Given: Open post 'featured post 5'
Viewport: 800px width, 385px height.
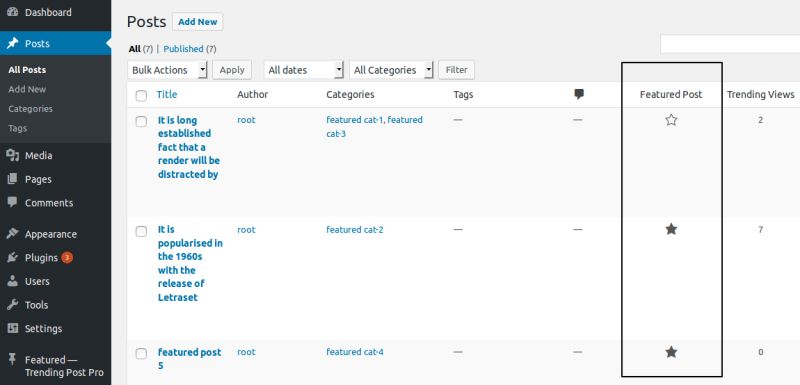Looking at the screenshot, I should coord(189,358).
